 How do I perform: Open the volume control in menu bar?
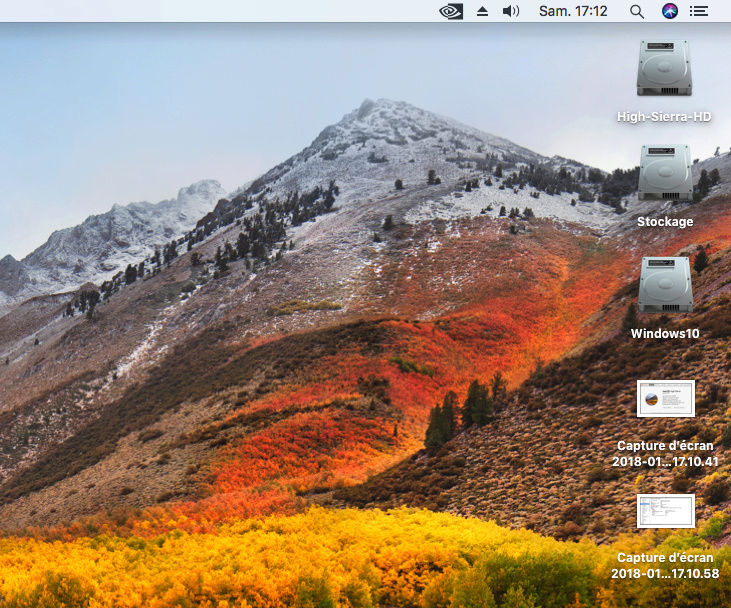tap(511, 11)
